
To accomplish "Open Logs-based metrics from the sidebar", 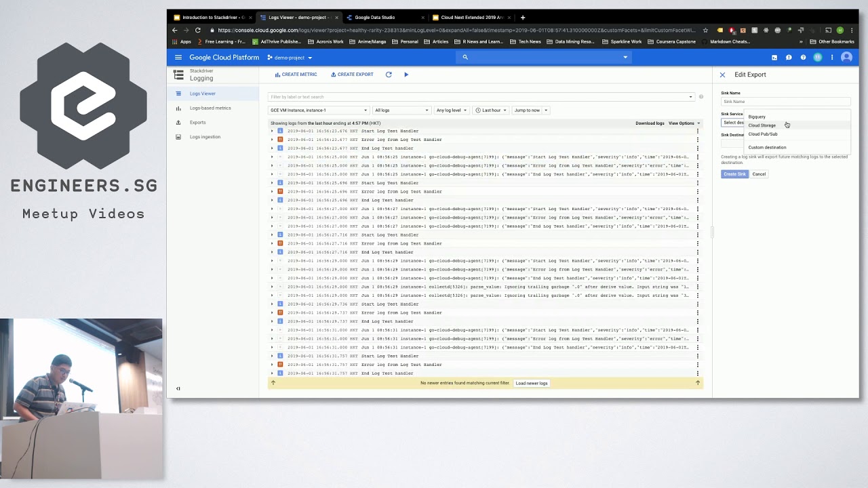I will pos(210,108).
